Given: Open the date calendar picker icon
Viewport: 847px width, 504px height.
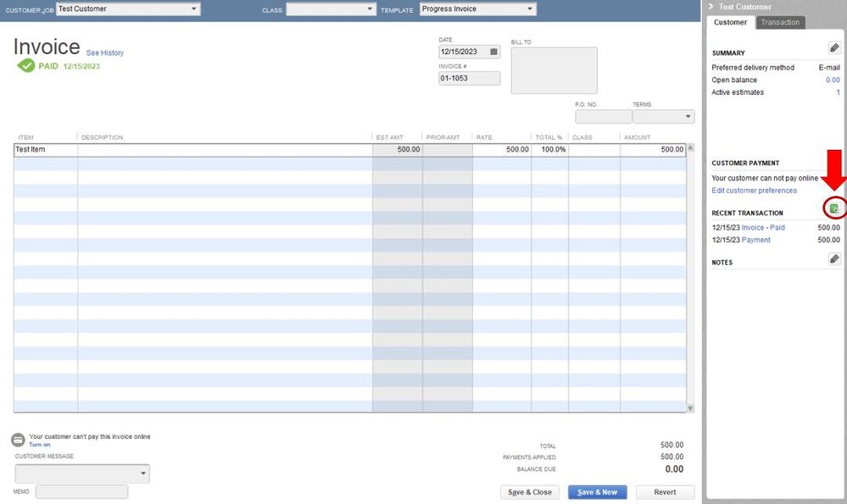Looking at the screenshot, I should click(493, 52).
